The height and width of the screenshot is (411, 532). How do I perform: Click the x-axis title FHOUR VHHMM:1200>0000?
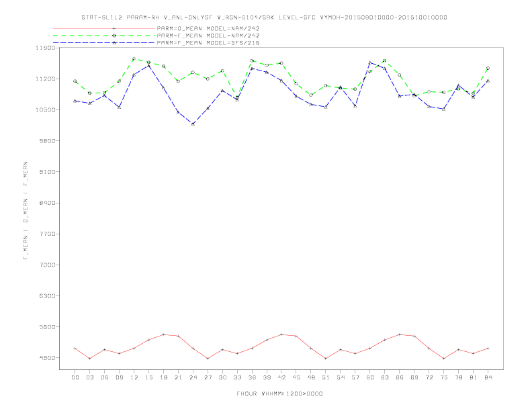(279, 394)
